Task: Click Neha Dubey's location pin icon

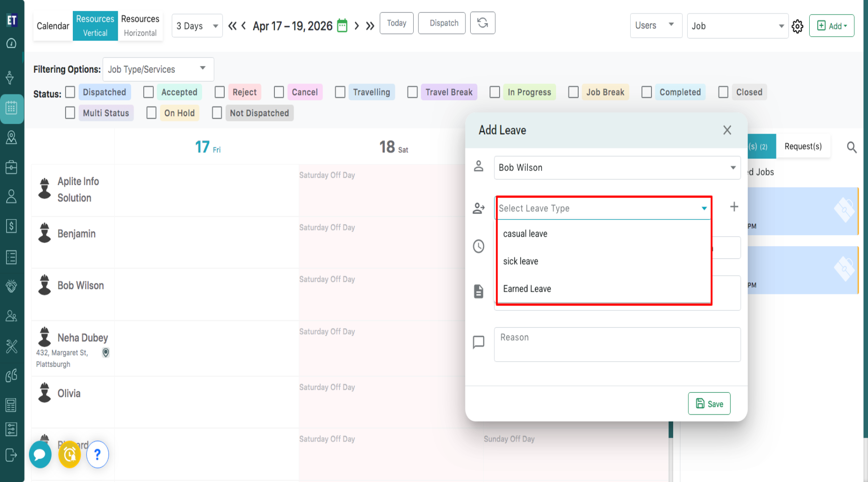Action: pyautogui.click(x=106, y=353)
